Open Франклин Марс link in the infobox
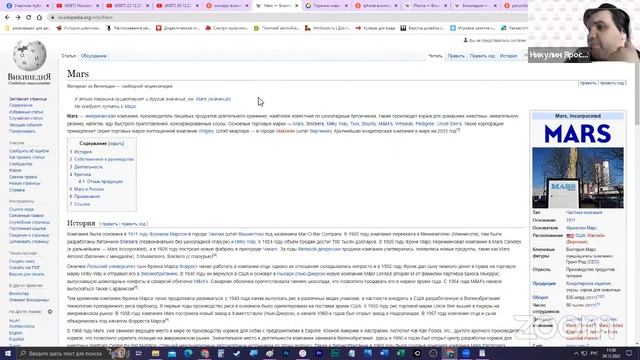Screen dimensions: 640x360 click(581, 228)
